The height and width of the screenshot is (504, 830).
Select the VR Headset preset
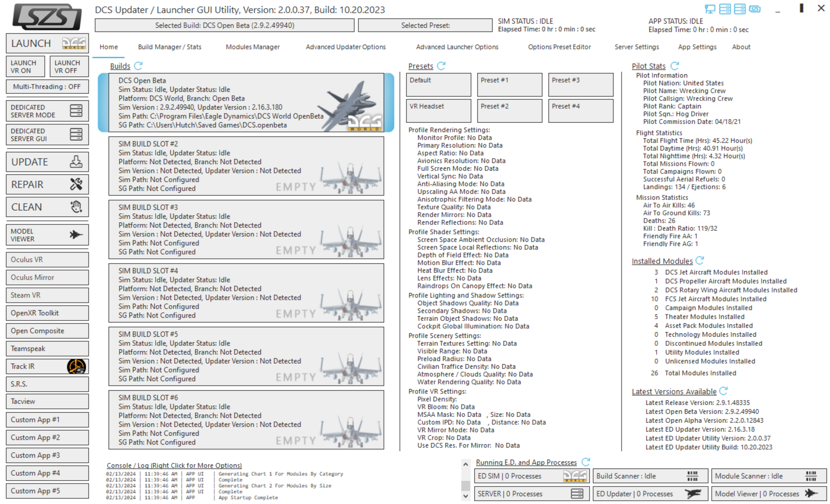439,111
